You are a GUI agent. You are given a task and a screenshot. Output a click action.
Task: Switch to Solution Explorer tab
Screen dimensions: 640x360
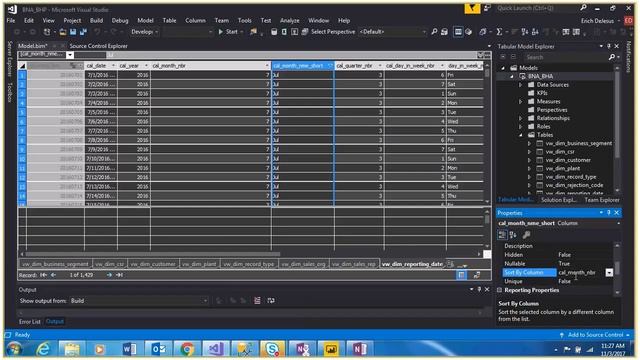click(x=558, y=200)
